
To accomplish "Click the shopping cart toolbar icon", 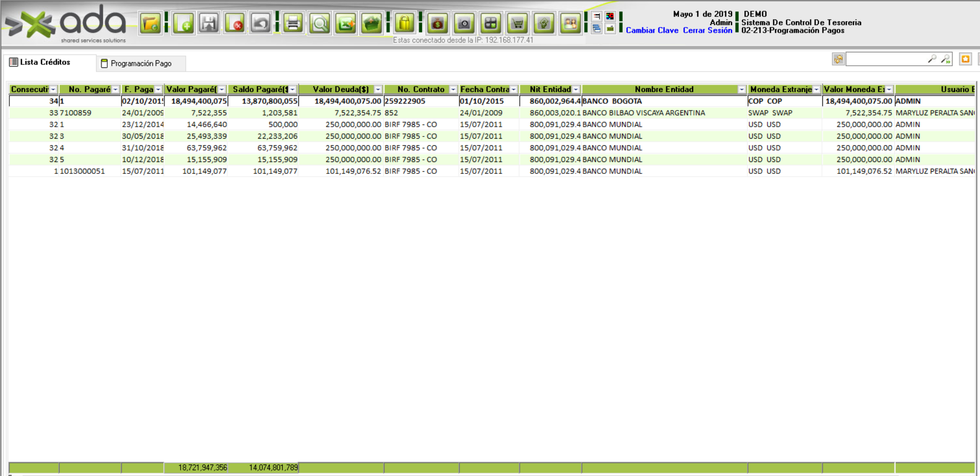I will pos(517,23).
